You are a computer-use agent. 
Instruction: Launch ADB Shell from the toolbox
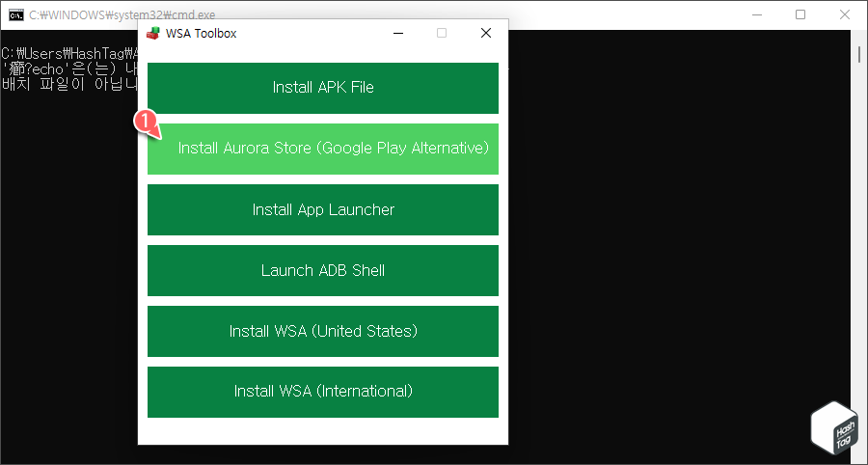coord(323,270)
